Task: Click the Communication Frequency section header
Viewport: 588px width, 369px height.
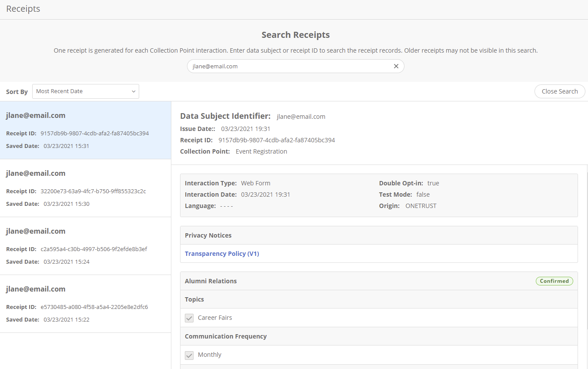Action: (379, 336)
